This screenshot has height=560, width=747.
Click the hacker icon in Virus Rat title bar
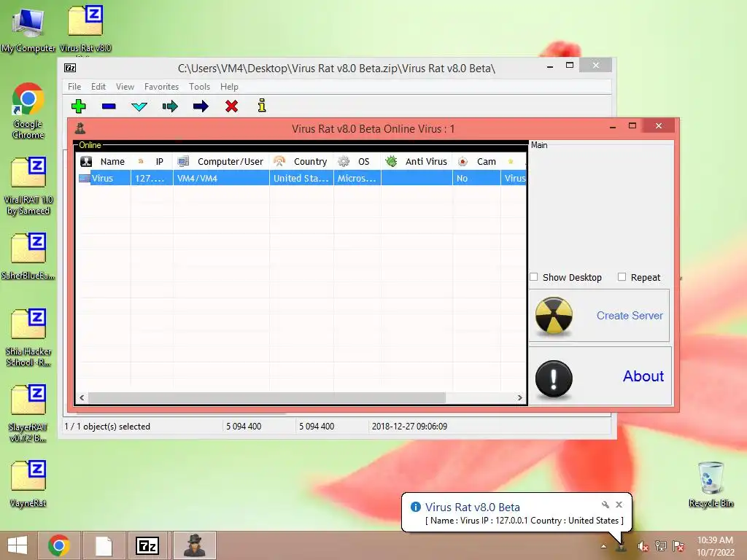point(80,128)
